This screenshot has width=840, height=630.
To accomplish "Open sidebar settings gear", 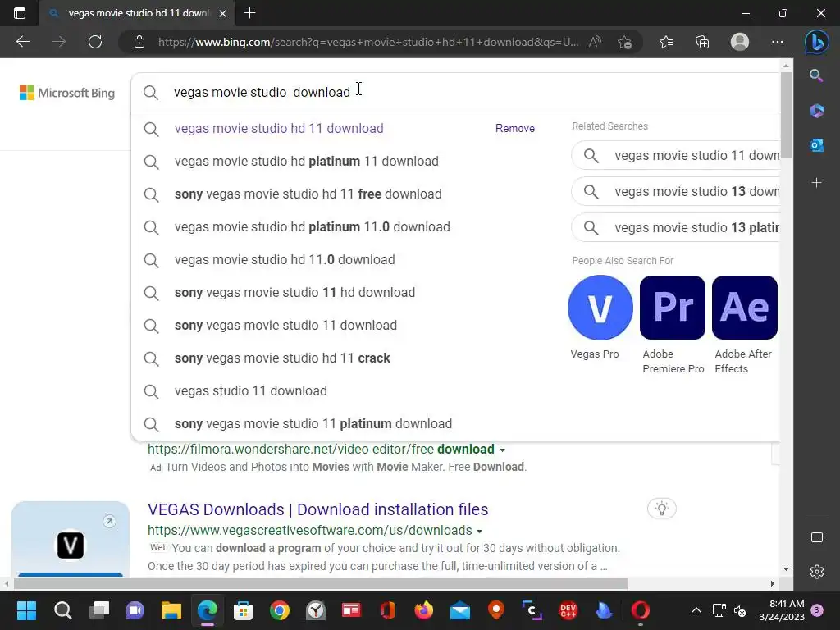I will [x=816, y=572].
